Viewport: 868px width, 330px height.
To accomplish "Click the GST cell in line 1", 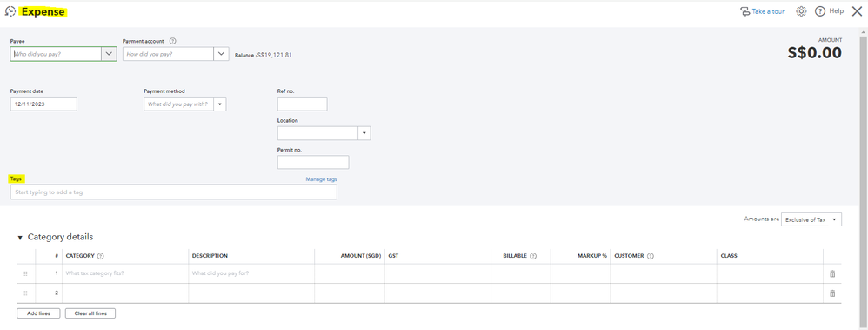I will 437,273.
